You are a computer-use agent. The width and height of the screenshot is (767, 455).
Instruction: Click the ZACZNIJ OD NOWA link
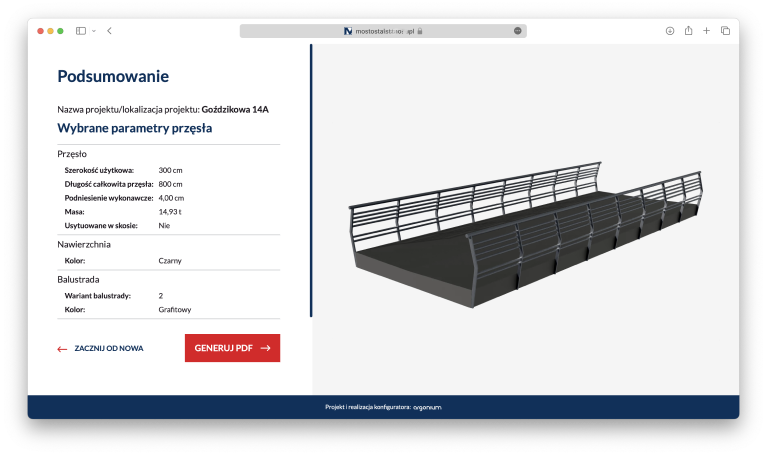(109, 348)
